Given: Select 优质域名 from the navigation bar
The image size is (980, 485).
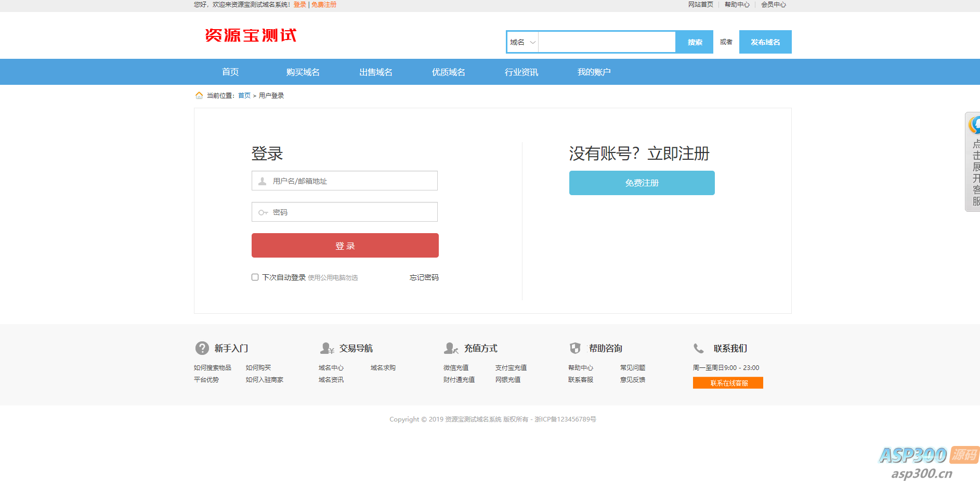Looking at the screenshot, I should 448,72.
